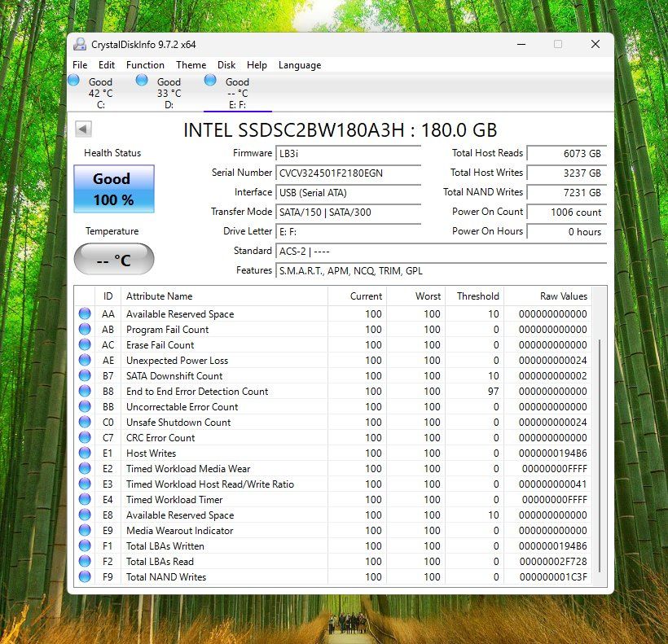Click Total NAND Writes value 7231 GB
This screenshot has width=668, height=644.
tap(567, 192)
